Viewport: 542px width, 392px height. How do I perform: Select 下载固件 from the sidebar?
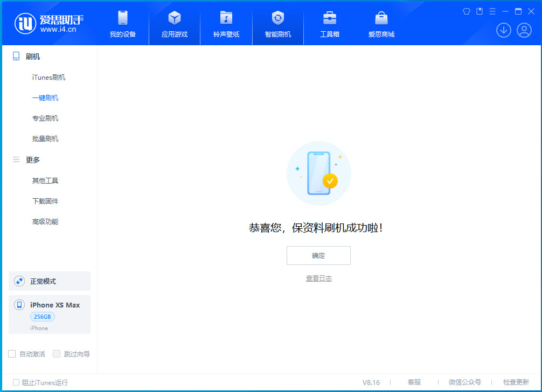point(45,201)
